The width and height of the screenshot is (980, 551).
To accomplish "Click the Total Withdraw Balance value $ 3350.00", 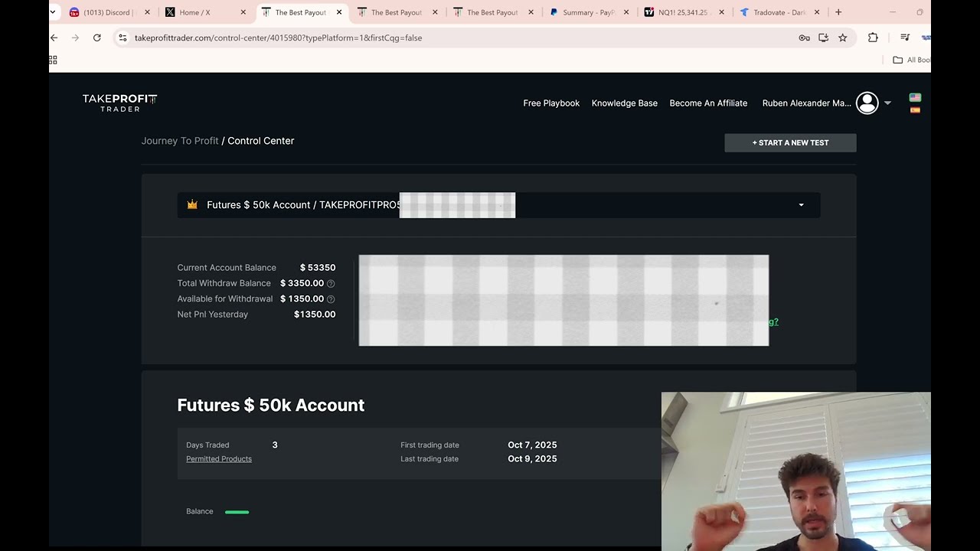I will tap(302, 283).
